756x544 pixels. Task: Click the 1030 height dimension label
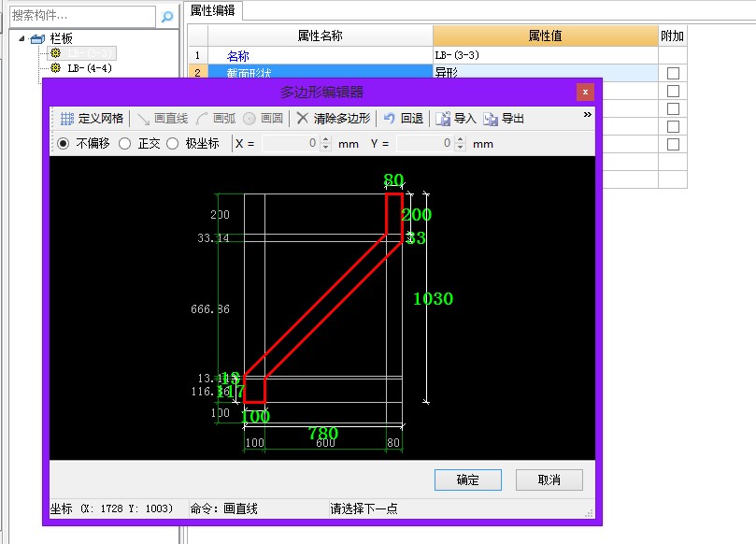434,299
